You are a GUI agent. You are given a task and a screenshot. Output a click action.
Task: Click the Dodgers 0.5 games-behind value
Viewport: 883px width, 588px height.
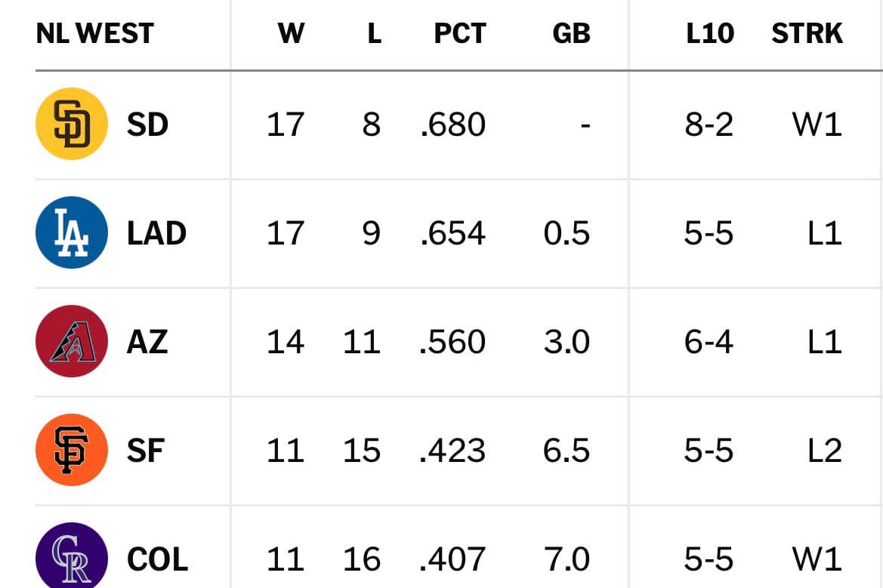[567, 233]
